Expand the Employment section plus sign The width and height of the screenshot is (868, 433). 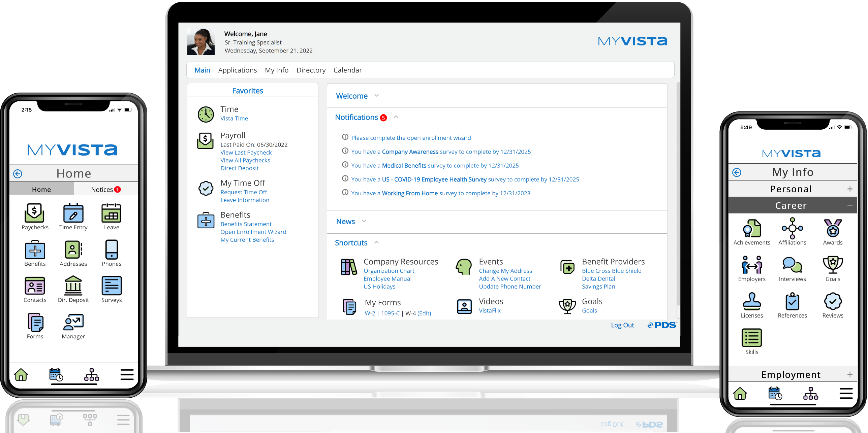[x=850, y=374]
